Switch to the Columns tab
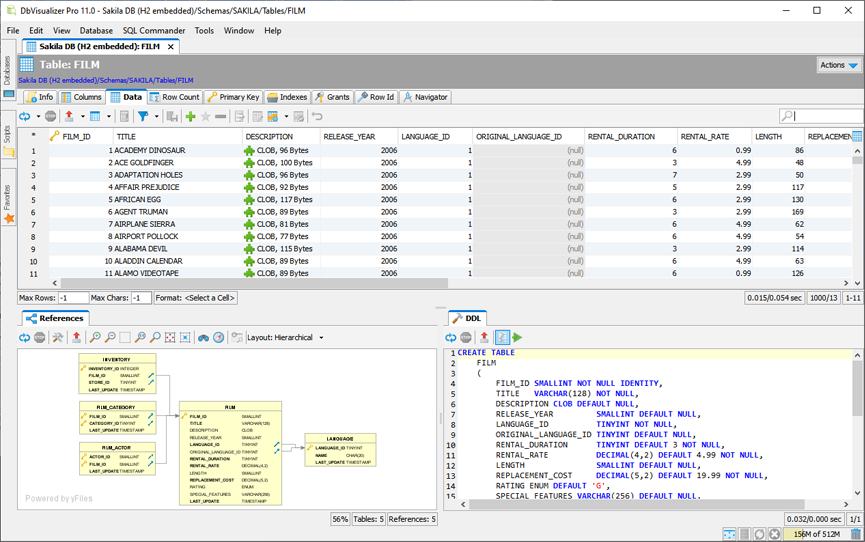Viewport: 865px width, 542px height. click(82, 97)
